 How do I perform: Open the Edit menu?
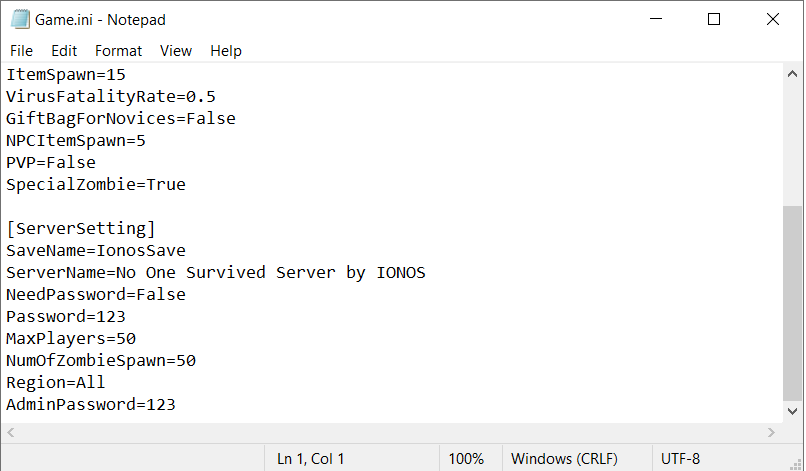(64, 51)
